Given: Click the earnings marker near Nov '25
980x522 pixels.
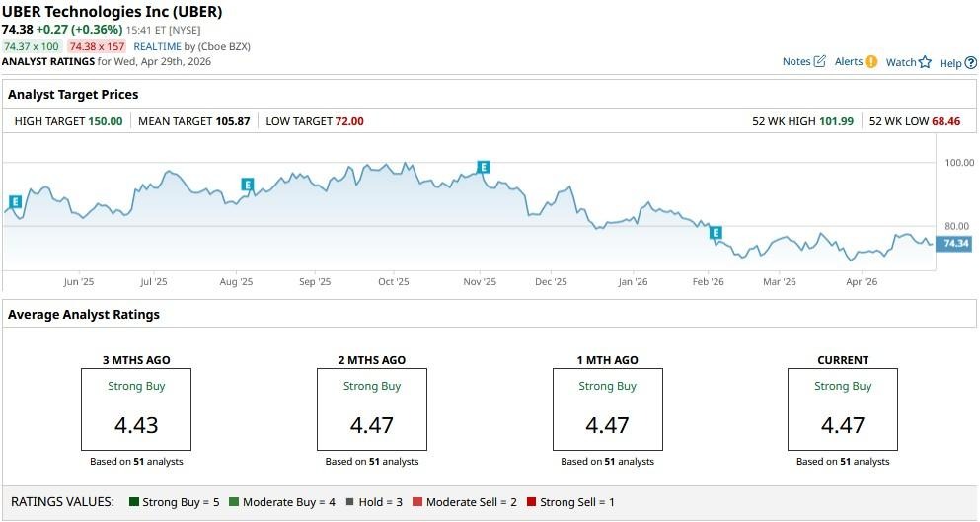Looking at the screenshot, I should tap(484, 167).
